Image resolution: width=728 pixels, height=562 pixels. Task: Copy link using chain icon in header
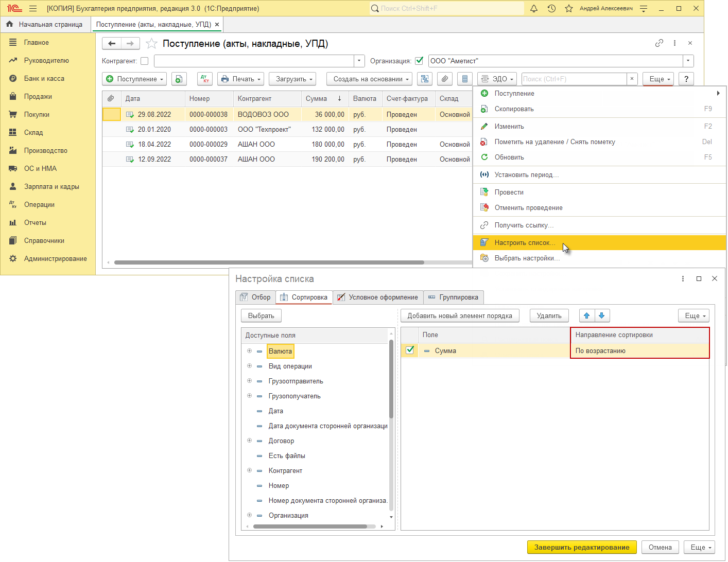(659, 43)
